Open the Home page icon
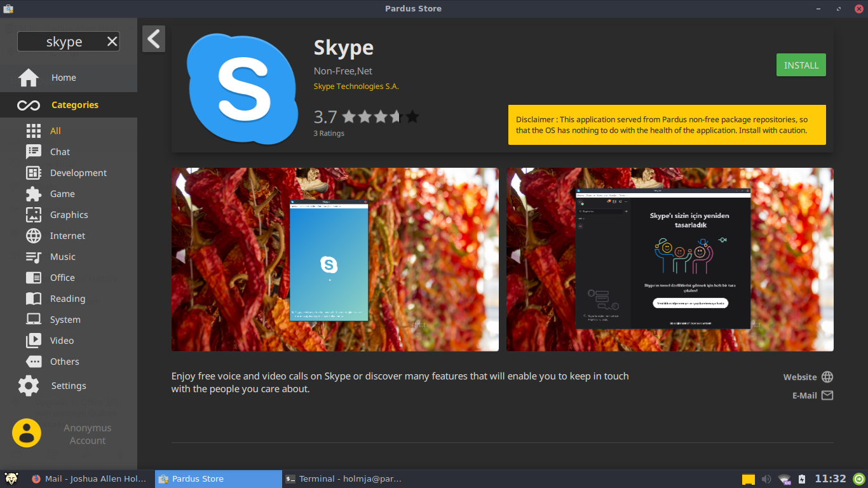Screen dimensions: 868x488 tap(29, 78)
